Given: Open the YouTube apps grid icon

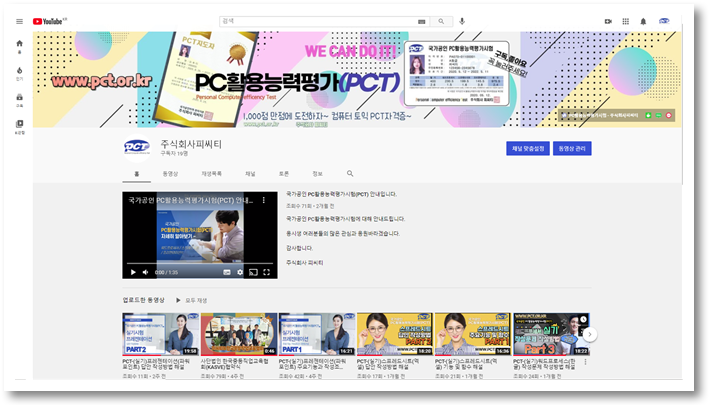Looking at the screenshot, I should [626, 21].
